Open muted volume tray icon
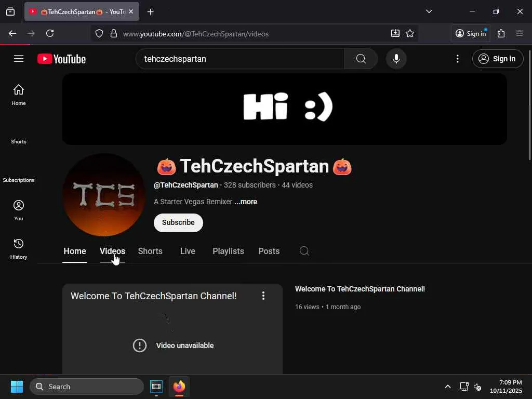The image size is (532, 399). 477,387
